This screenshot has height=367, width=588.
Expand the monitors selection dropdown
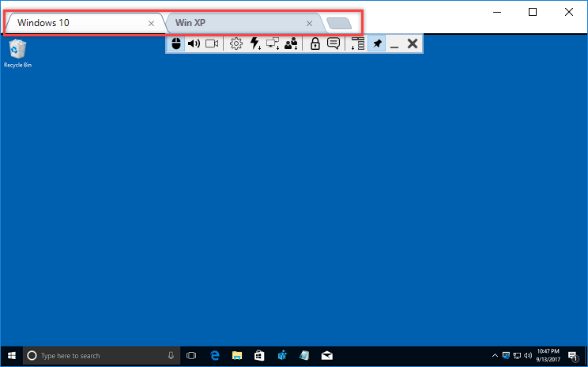point(273,44)
